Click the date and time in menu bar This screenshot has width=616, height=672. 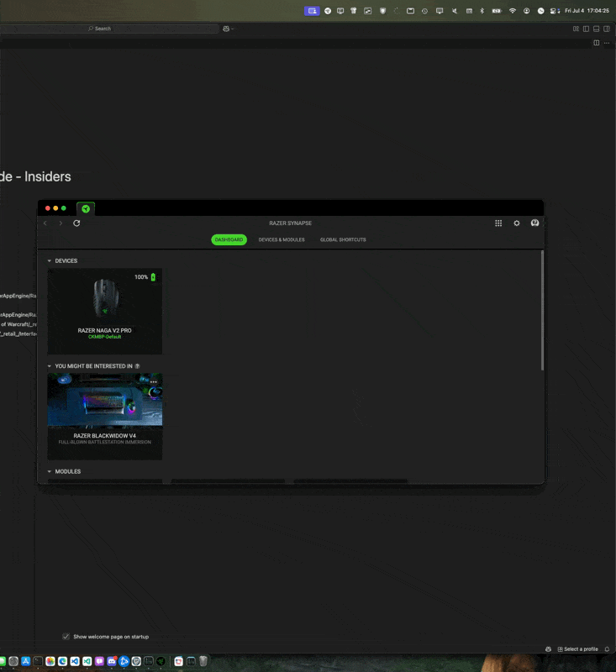(587, 11)
